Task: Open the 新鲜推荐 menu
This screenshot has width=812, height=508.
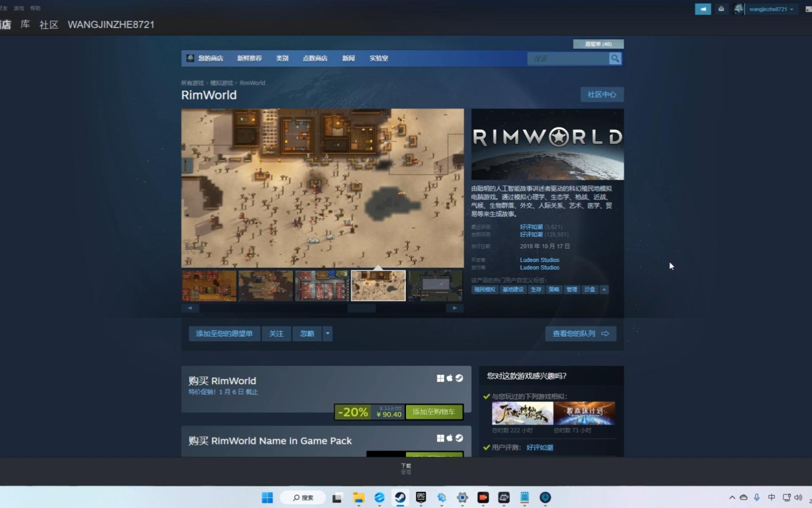Action: [x=249, y=58]
